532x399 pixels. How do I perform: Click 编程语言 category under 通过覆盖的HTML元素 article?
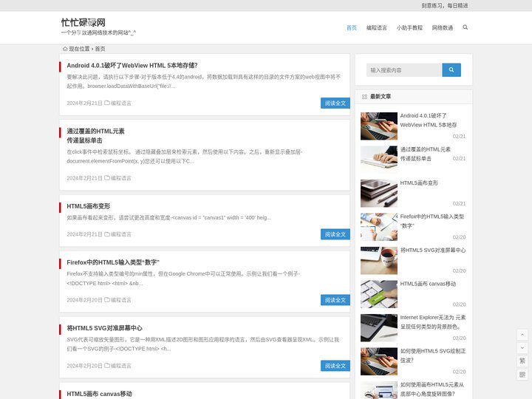120,178
